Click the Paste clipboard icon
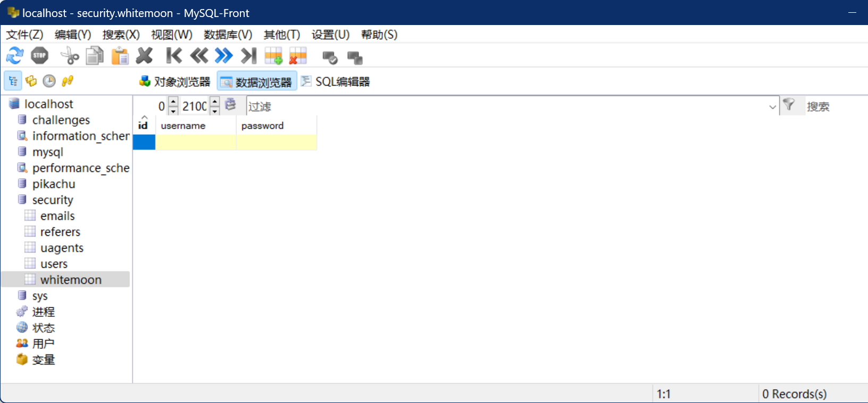Image resolution: width=868 pixels, height=403 pixels. [x=120, y=55]
